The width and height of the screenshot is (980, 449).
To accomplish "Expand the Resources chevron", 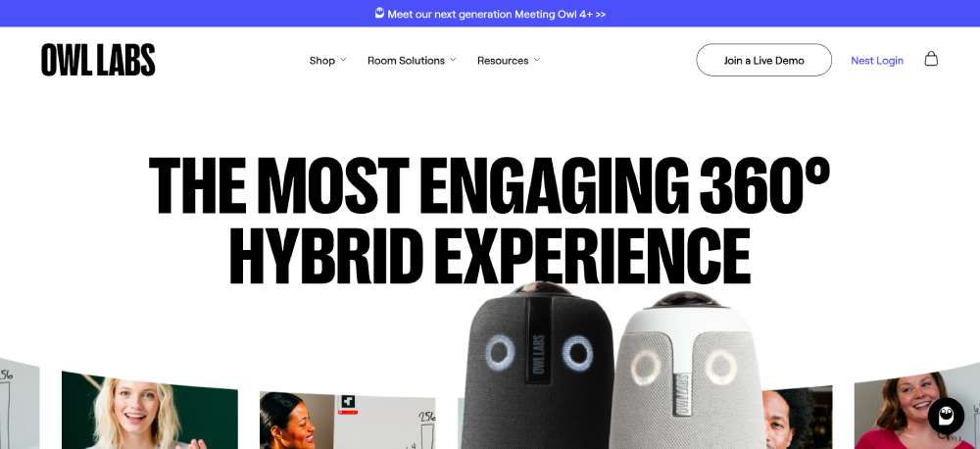I will click(x=537, y=60).
